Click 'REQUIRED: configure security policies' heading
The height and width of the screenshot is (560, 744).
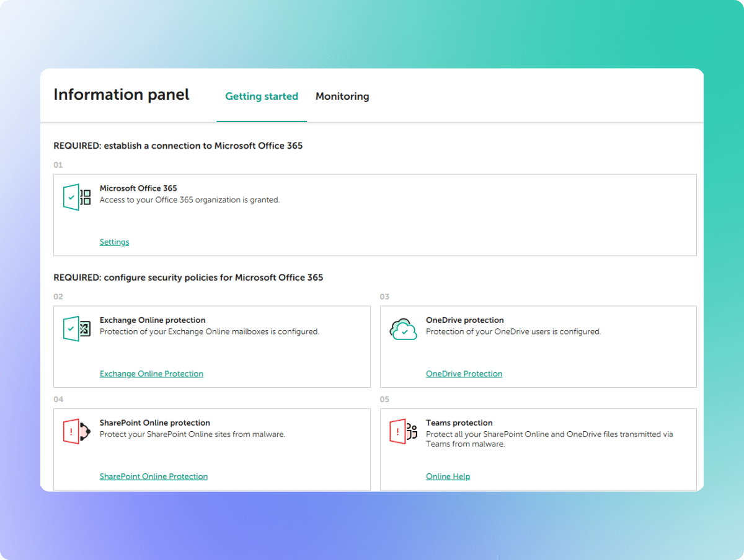[188, 278]
